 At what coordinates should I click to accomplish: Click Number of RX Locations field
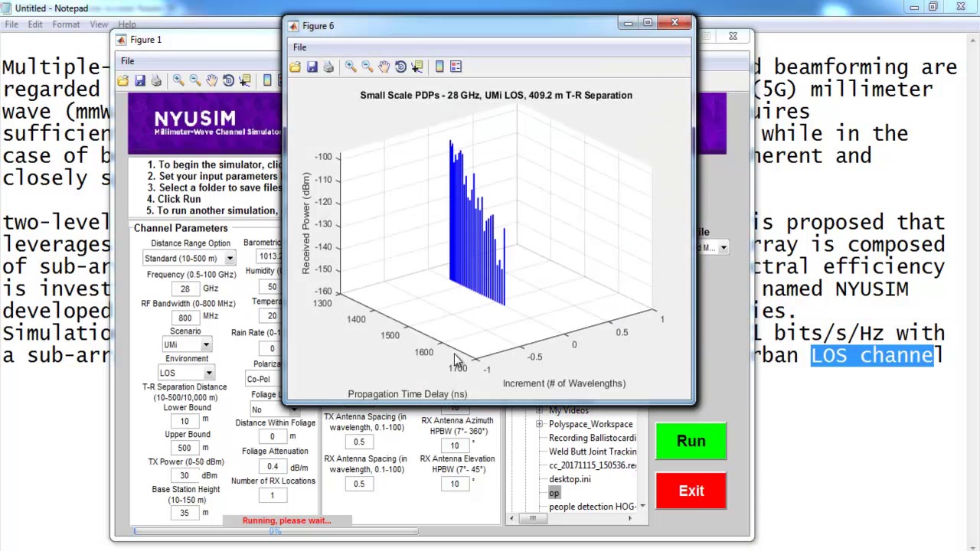click(272, 496)
